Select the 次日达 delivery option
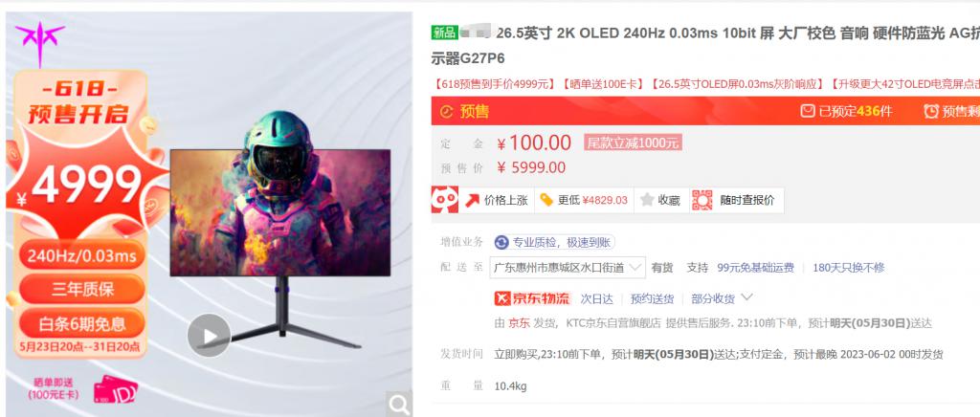This screenshot has width=980, height=417. coord(597,299)
